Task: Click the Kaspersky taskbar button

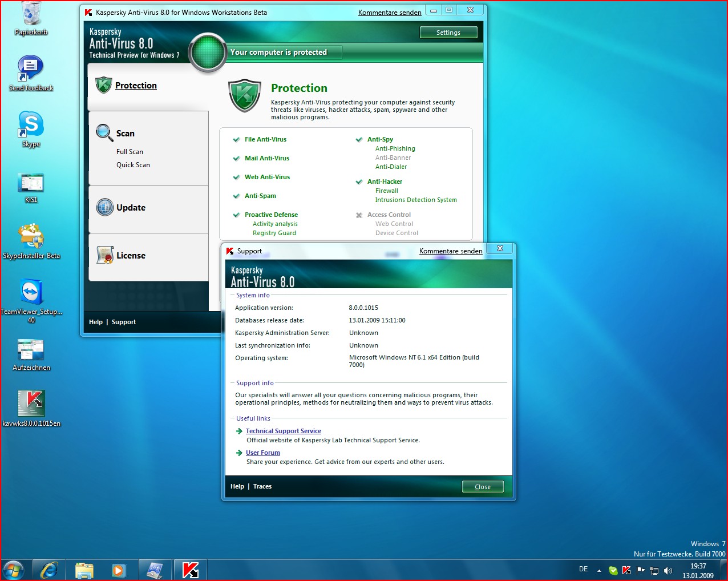Action: tap(190, 570)
